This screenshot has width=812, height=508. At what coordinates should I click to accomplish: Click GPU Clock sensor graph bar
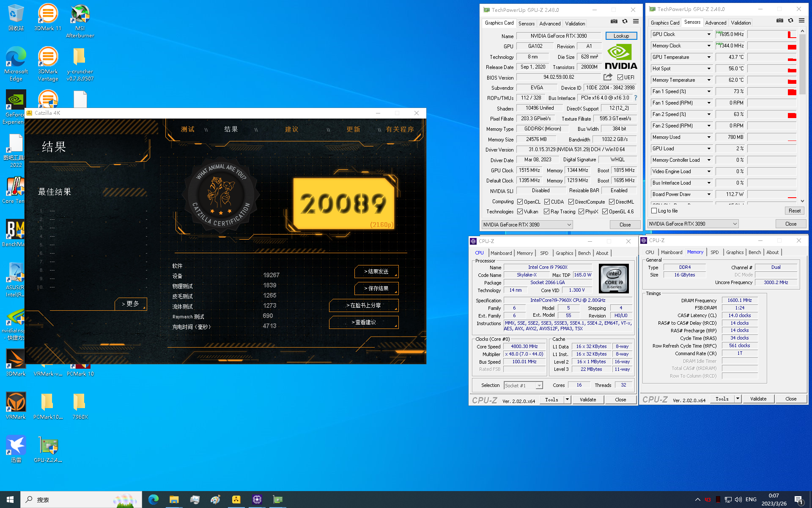coord(771,34)
